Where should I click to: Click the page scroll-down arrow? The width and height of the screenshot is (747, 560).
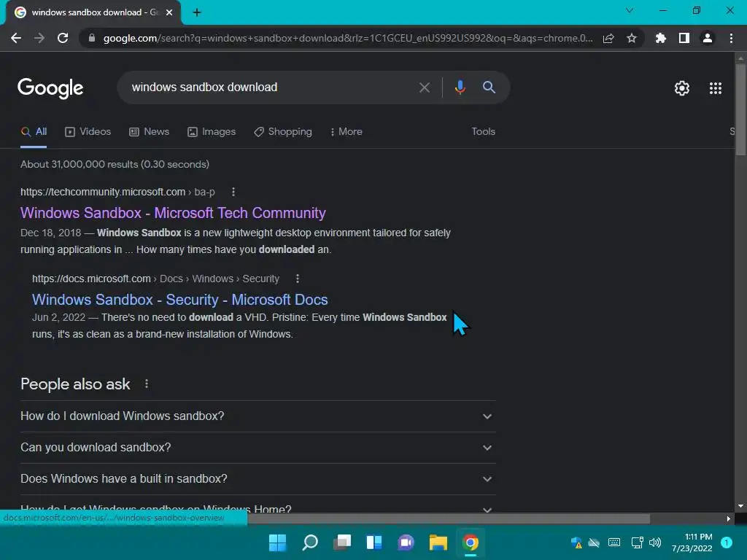point(740,506)
